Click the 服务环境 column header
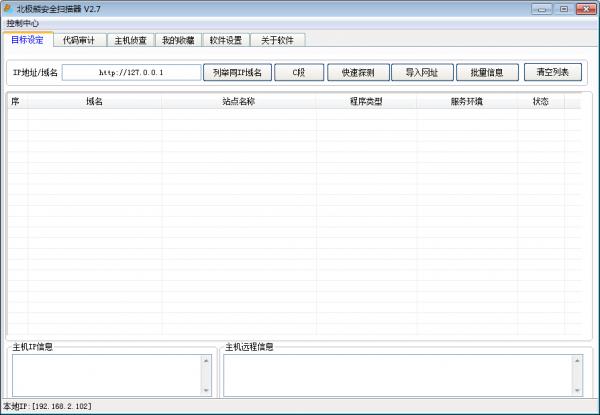The height and width of the screenshot is (415, 600). (x=467, y=101)
